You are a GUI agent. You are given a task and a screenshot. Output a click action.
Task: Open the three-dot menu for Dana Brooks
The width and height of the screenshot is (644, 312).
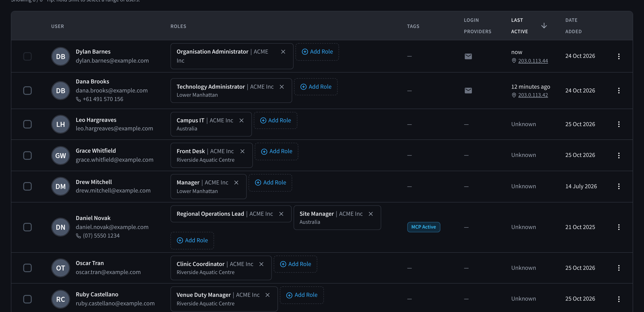[619, 91]
